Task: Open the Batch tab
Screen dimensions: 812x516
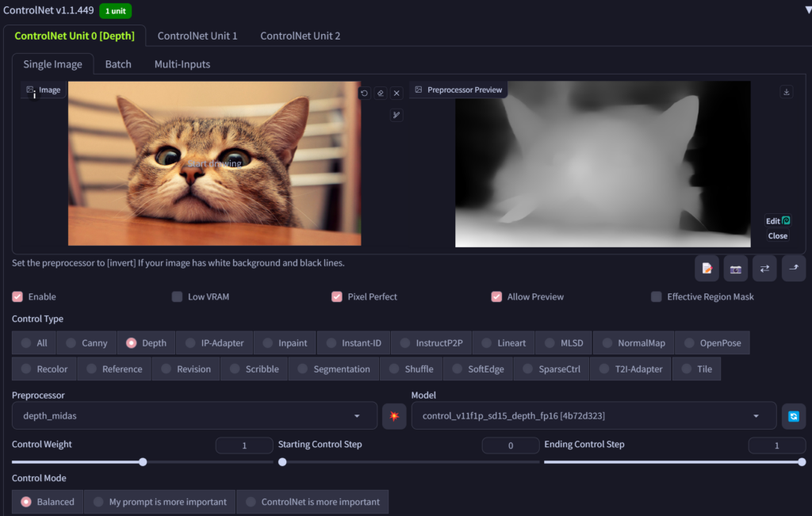Action: 118,64
